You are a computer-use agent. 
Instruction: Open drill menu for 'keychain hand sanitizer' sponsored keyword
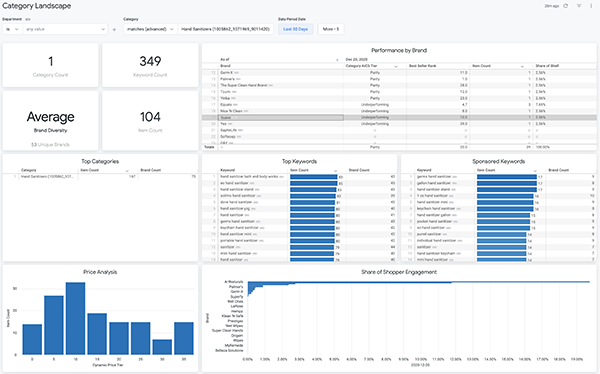[458, 209]
